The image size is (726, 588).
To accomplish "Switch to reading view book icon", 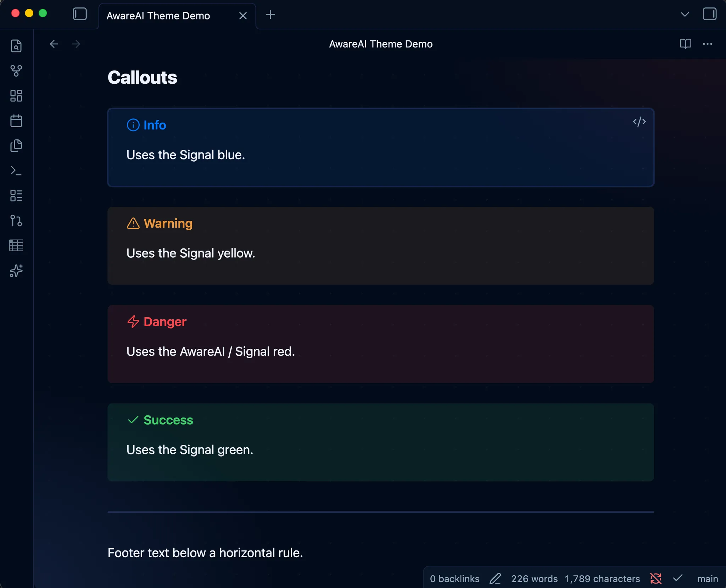I will pyautogui.click(x=686, y=44).
